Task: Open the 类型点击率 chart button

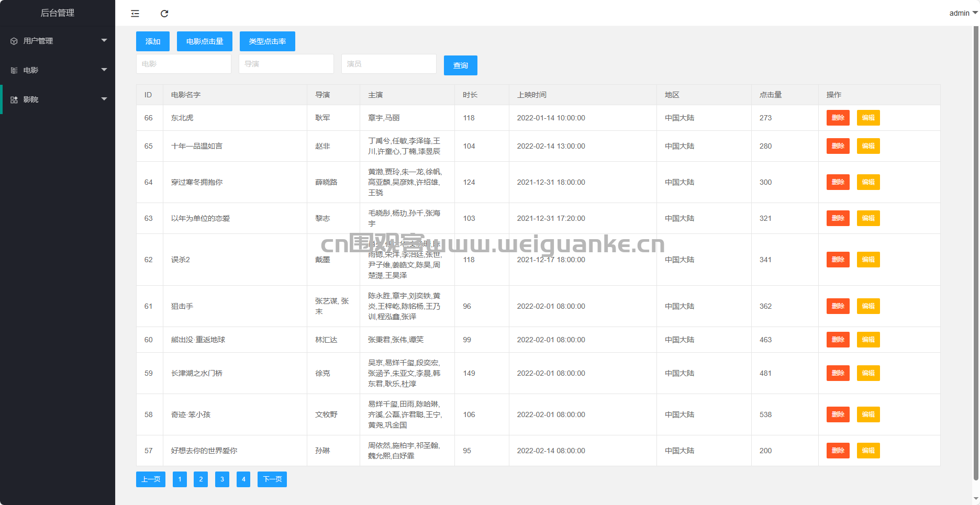Action: click(267, 41)
